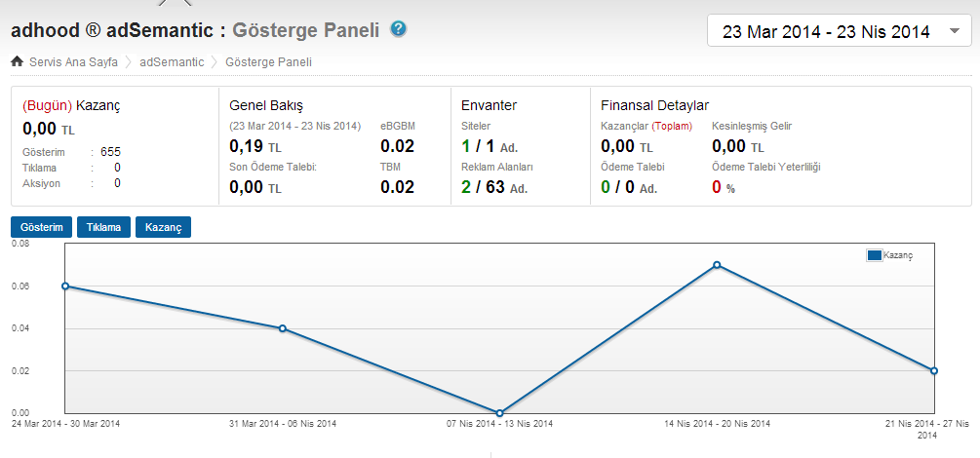This screenshot has height=458, width=980.
Task: Toggle the Kazanç legend color swatch
Action: click(875, 255)
